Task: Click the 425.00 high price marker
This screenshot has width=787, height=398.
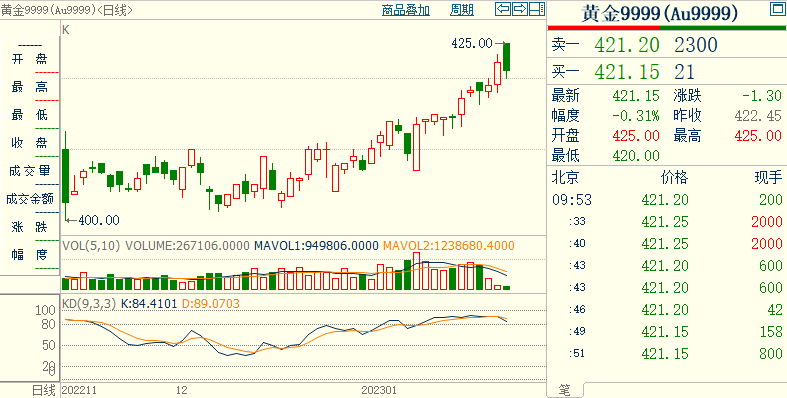Action: click(x=472, y=44)
